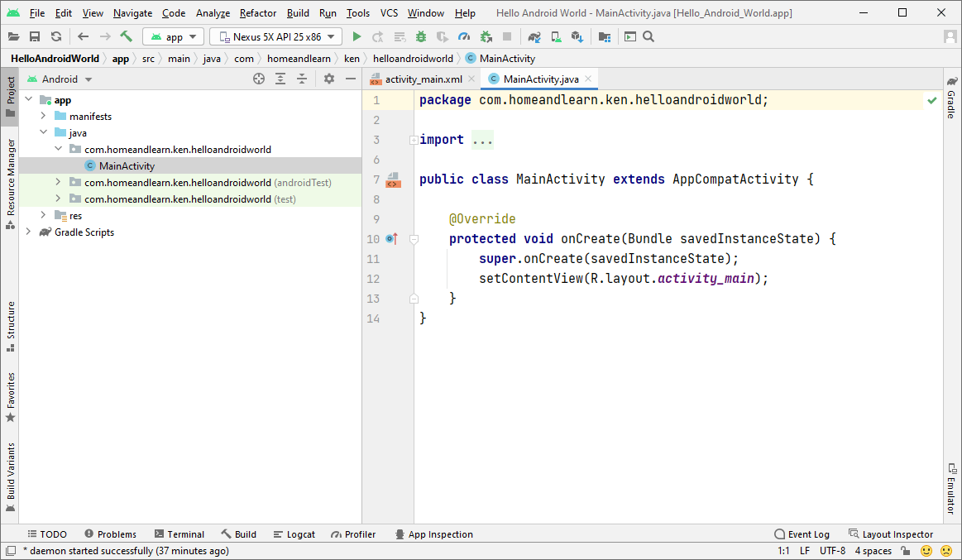Expand the manifests folder

pyautogui.click(x=44, y=116)
